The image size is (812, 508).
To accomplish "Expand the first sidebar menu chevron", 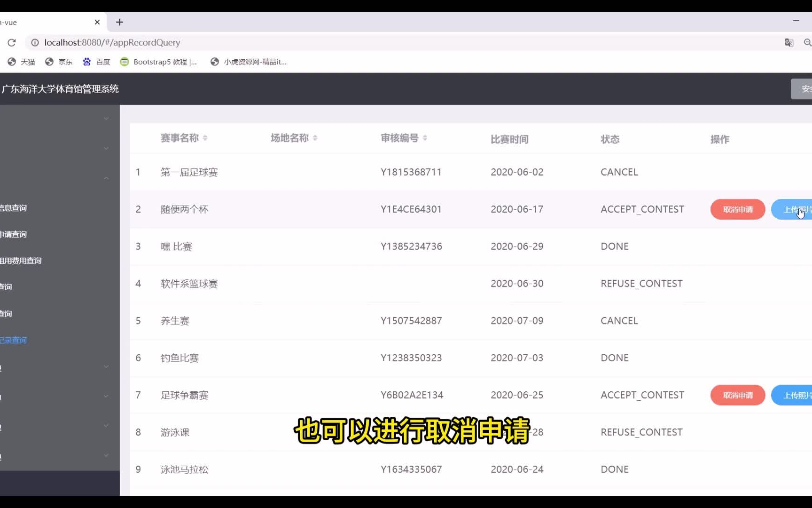I will tap(106, 119).
